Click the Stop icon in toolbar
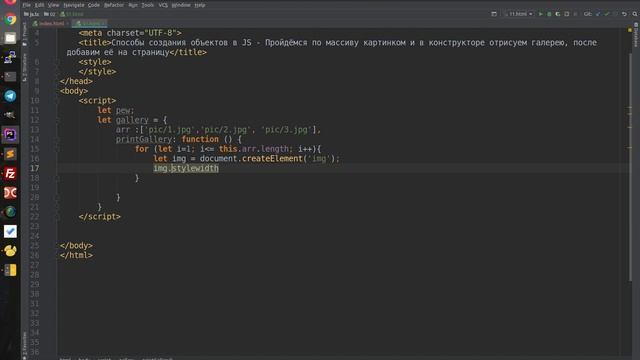The width and height of the screenshot is (640, 360). pyautogui.click(x=575, y=14)
